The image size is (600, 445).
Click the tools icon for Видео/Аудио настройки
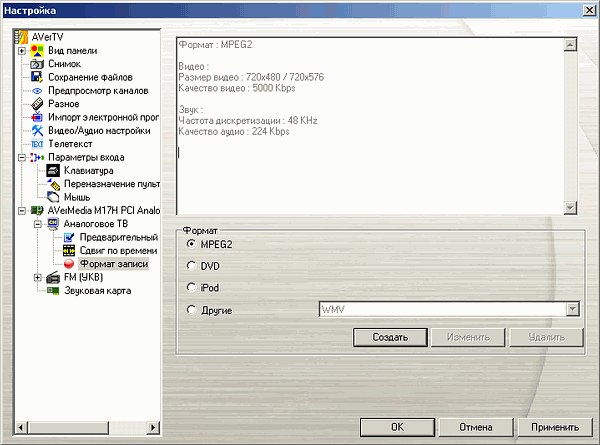(36, 131)
